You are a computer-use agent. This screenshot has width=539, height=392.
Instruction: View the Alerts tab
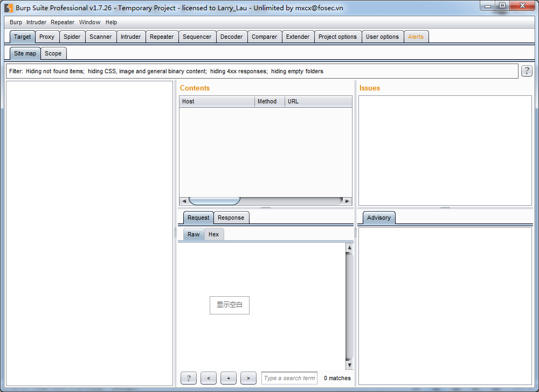click(x=416, y=37)
